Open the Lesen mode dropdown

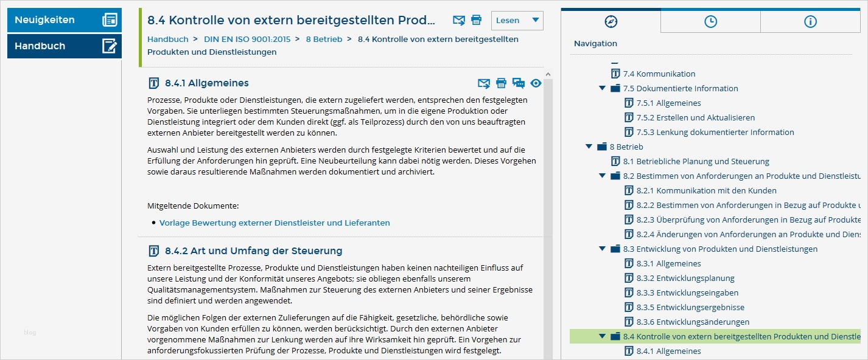517,20
